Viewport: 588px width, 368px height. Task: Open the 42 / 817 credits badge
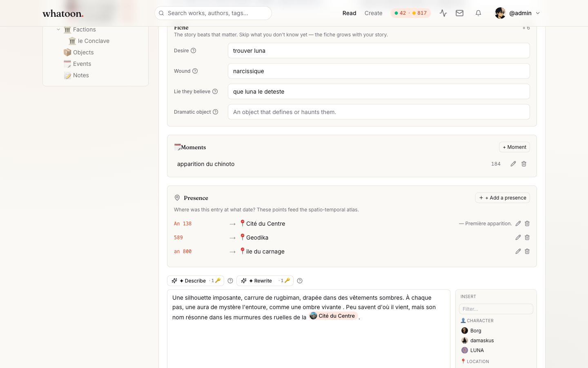(410, 13)
